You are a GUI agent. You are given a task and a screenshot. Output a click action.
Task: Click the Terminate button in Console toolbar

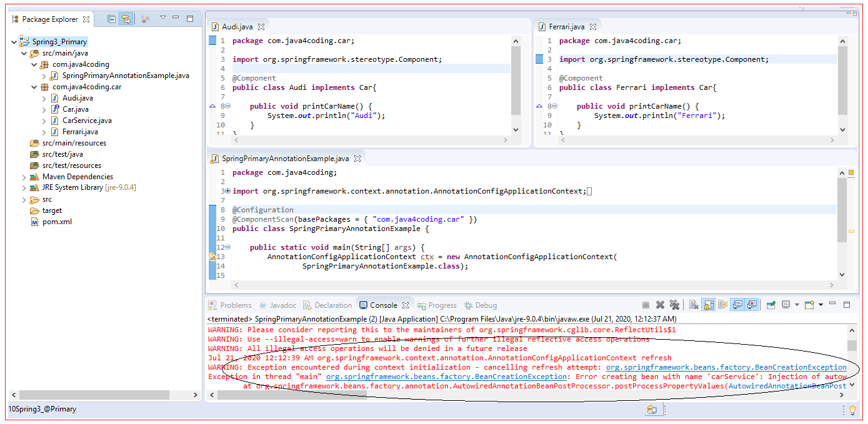point(646,305)
